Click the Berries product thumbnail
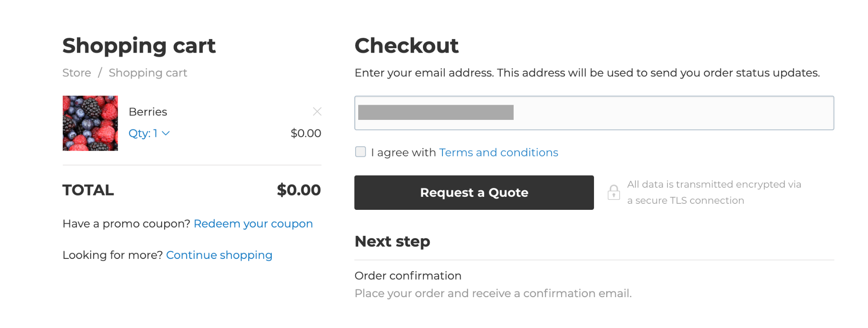The width and height of the screenshot is (868, 328). tap(90, 123)
